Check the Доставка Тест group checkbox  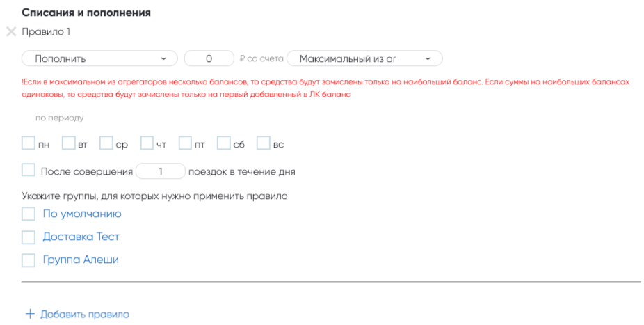pos(29,237)
